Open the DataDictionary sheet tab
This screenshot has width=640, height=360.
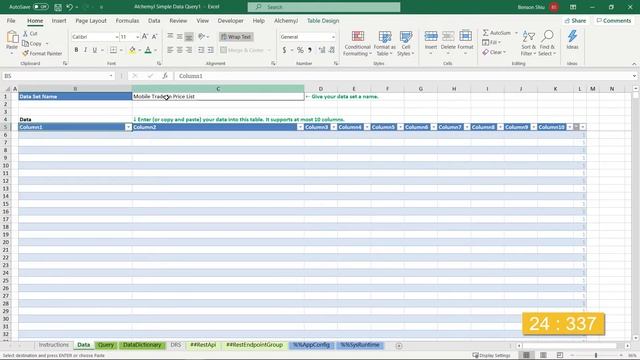[142, 345]
